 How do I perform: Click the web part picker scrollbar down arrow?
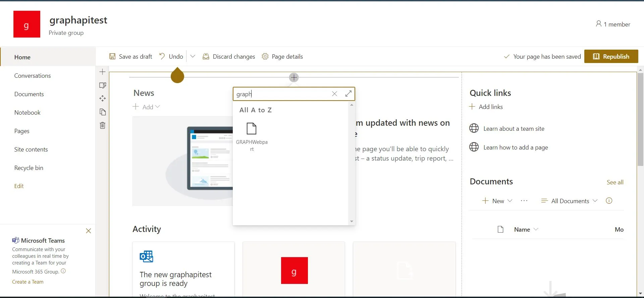[352, 221]
